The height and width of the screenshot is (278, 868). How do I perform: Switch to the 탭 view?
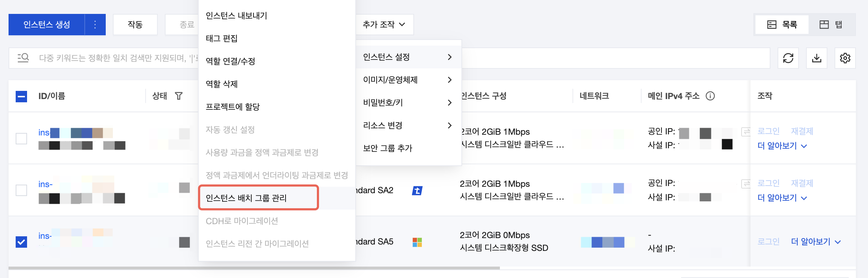point(832,25)
